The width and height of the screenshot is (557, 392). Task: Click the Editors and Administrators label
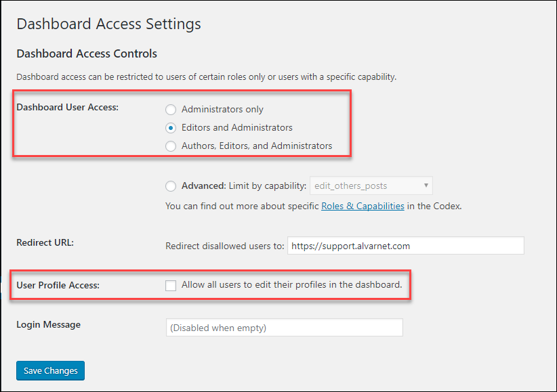[237, 127]
